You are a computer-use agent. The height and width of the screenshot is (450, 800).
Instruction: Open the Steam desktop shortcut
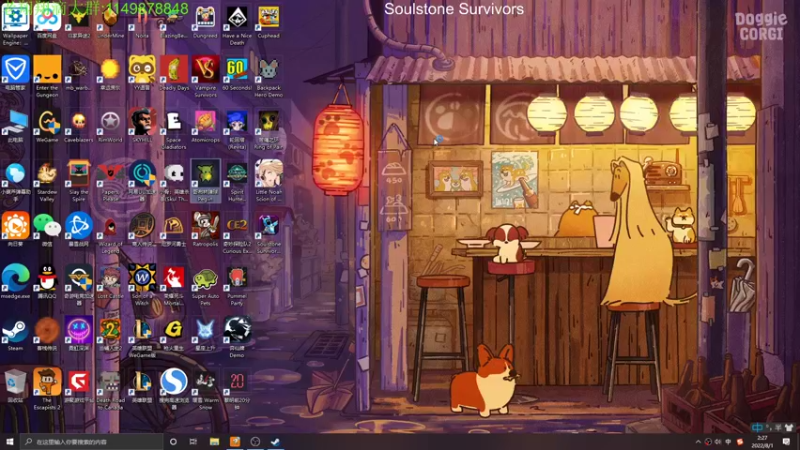click(15, 335)
